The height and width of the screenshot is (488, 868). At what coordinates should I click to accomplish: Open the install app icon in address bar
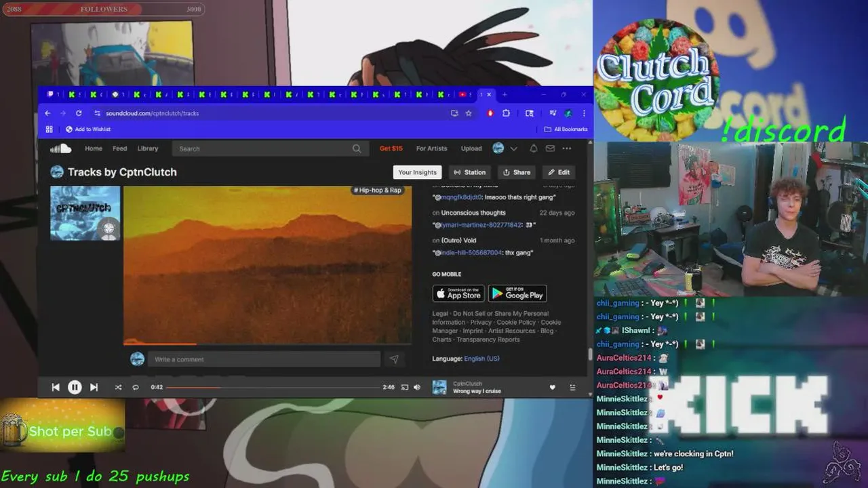(454, 113)
